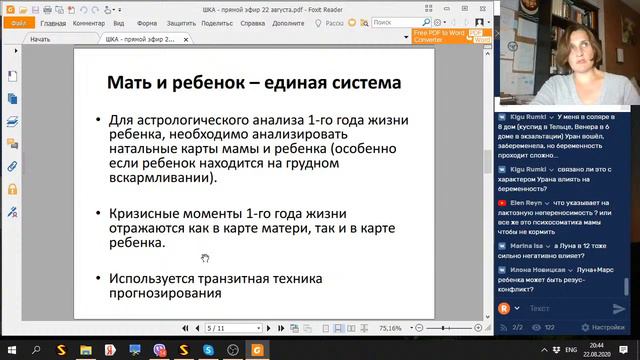Focus the Поиск search field
Image resolution: width=640 pixels, height=360 pixels.
pos(397,22)
